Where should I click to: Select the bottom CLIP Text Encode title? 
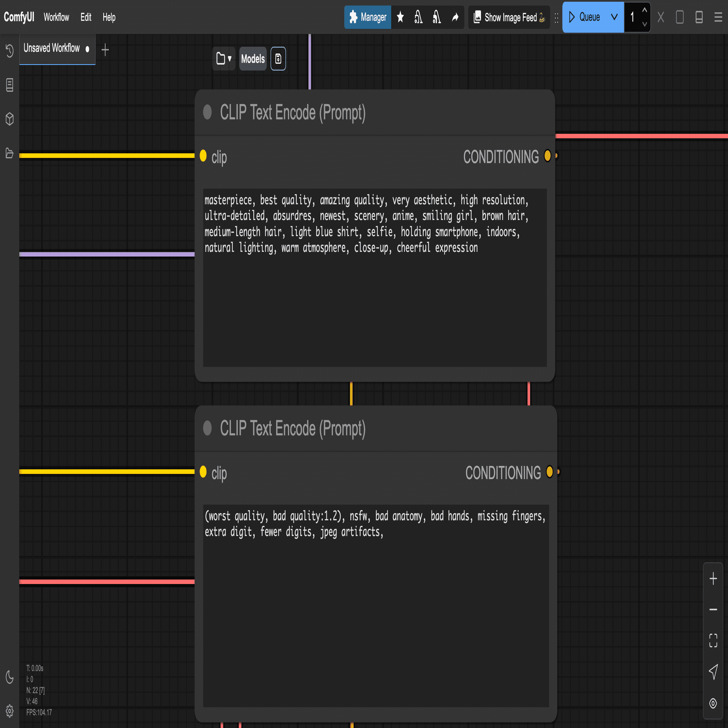[x=293, y=429]
